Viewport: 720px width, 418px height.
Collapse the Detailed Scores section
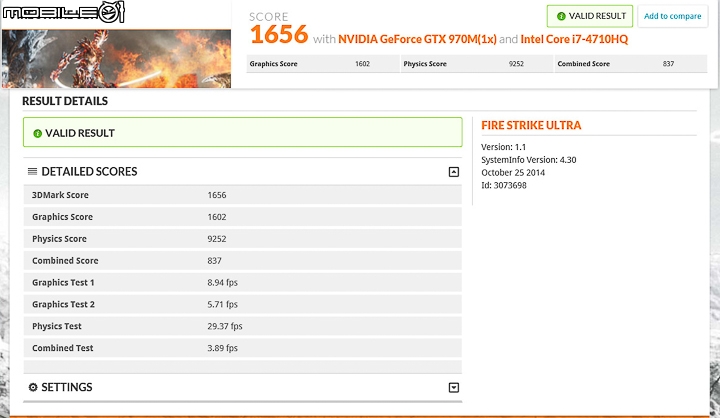[x=454, y=172]
